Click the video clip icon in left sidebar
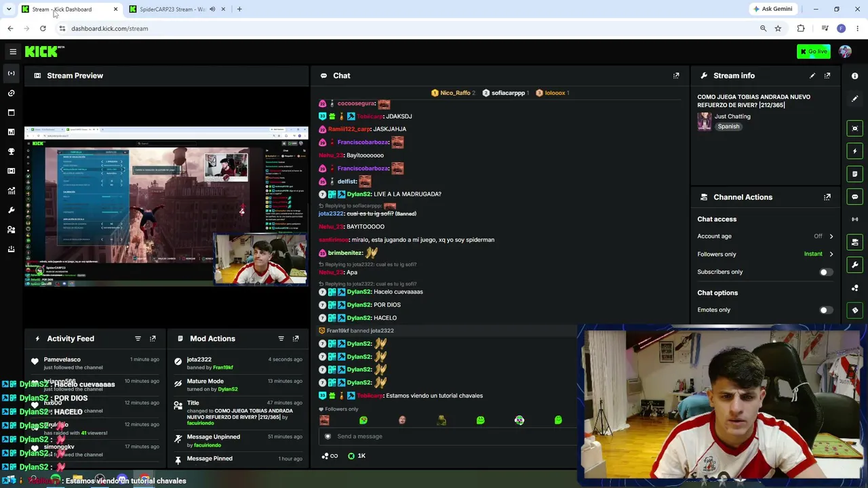The image size is (868, 488). tap(11, 171)
